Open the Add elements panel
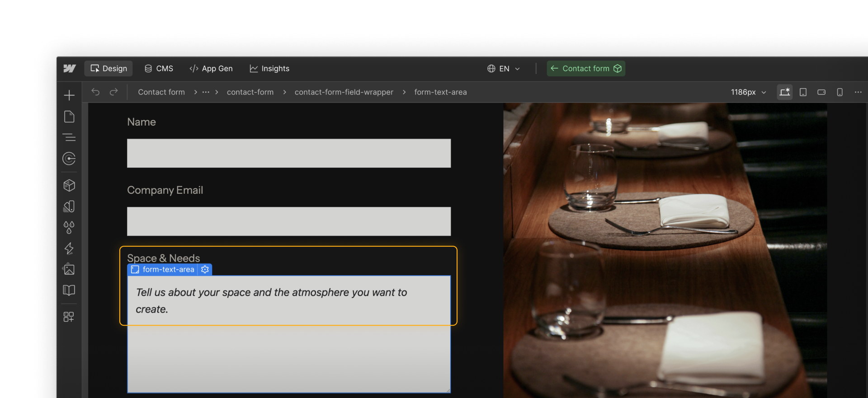The image size is (868, 398). (x=69, y=95)
